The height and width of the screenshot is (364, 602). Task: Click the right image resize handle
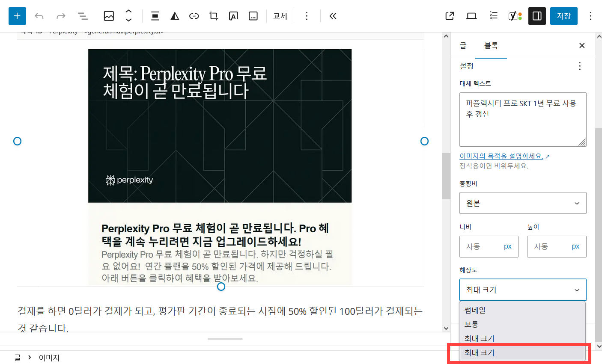tap(424, 141)
